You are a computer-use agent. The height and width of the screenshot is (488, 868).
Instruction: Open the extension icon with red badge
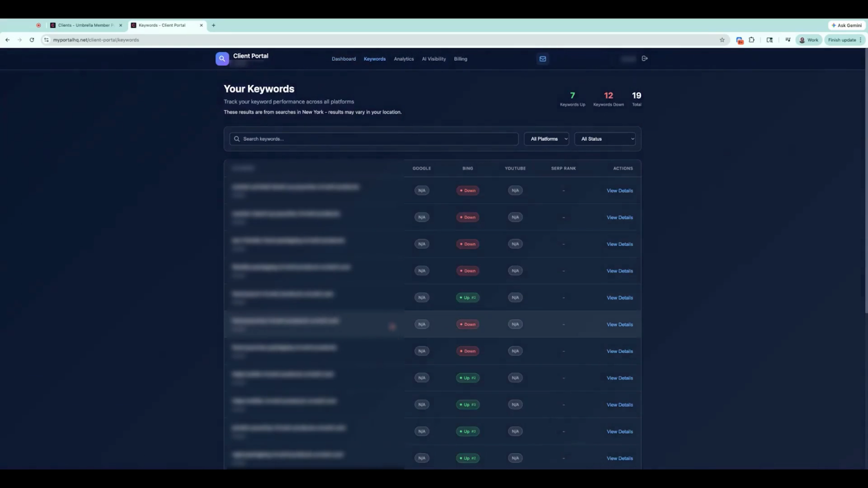click(x=739, y=40)
